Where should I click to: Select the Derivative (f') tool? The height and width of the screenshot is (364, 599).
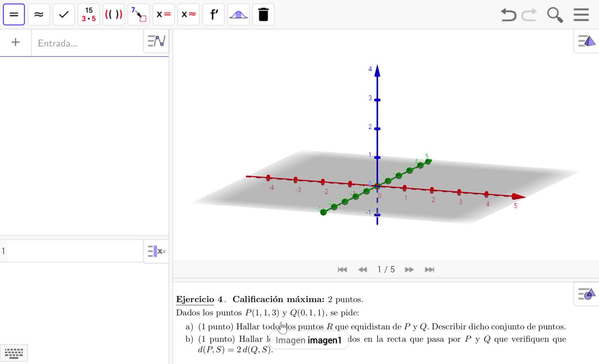point(213,14)
